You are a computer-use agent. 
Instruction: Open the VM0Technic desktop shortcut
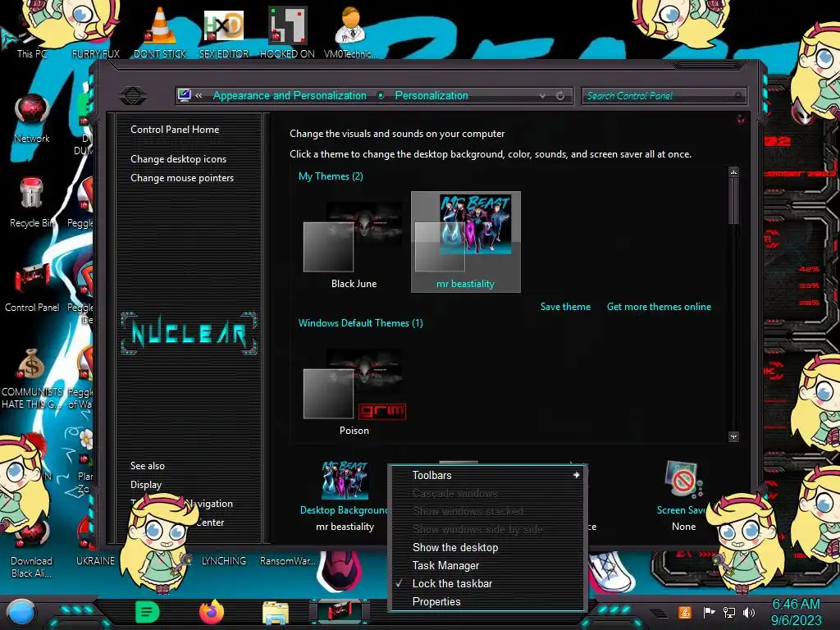pyautogui.click(x=351, y=32)
